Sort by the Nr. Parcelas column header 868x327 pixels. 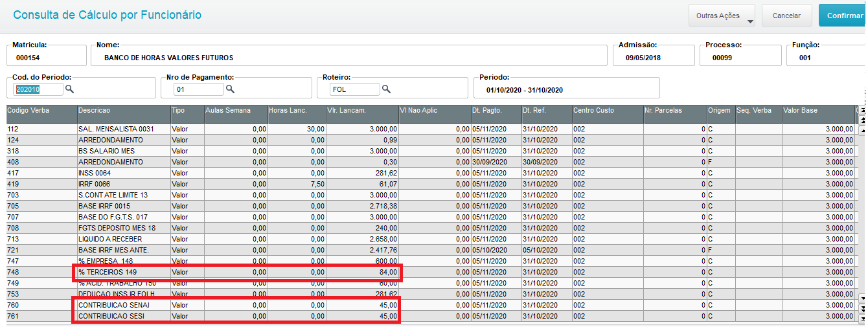pos(674,114)
